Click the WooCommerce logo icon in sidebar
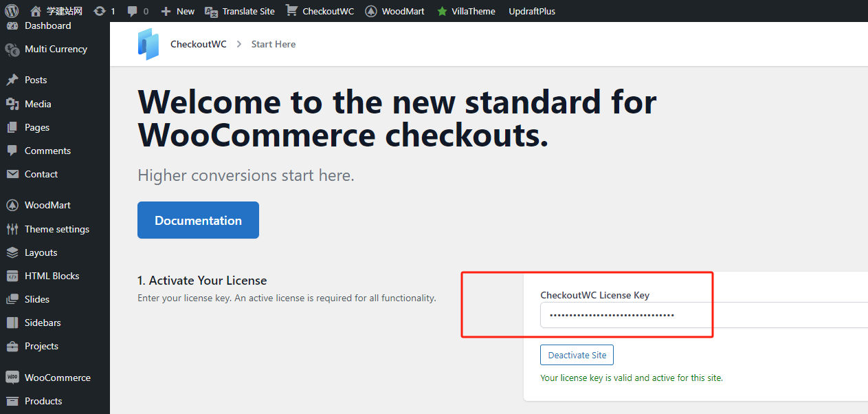 12,378
